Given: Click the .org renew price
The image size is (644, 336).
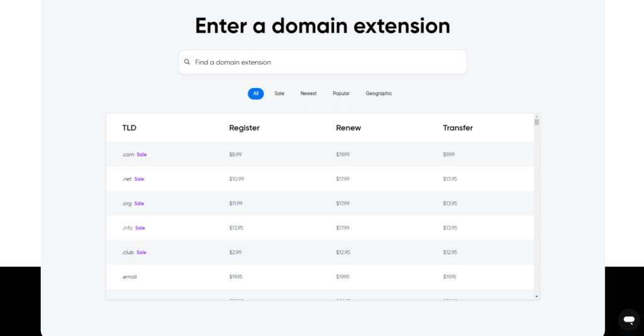Looking at the screenshot, I should coord(343,204).
